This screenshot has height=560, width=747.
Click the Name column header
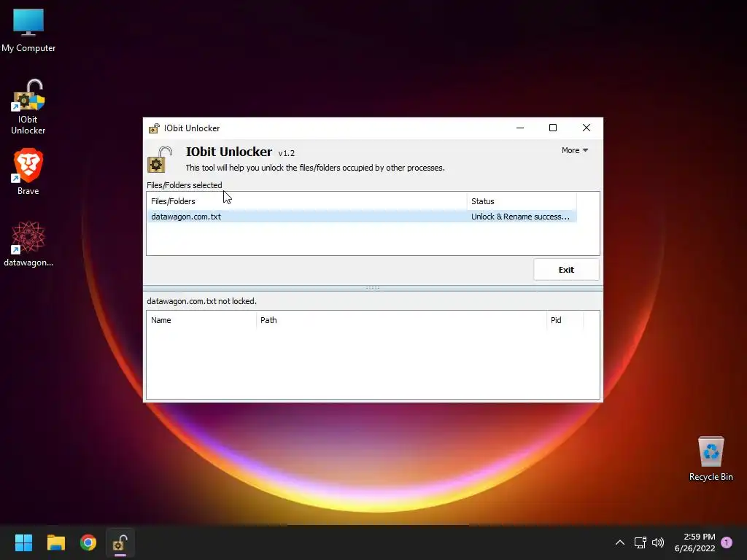tap(201, 320)
